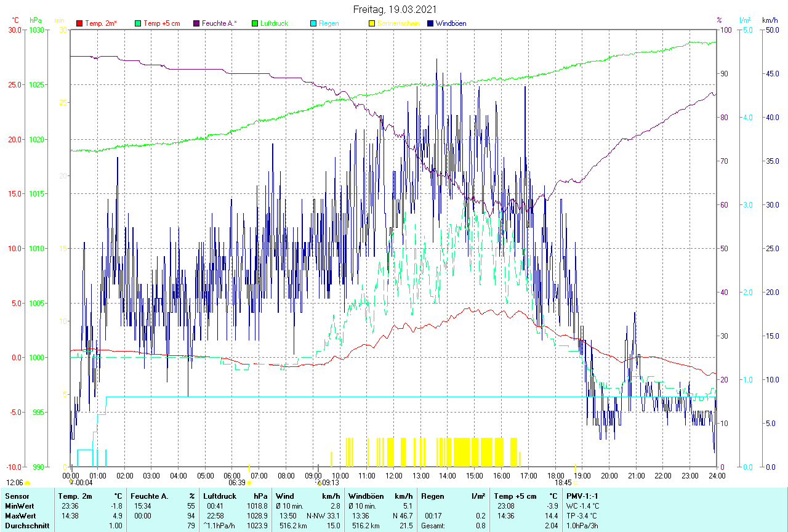Click the °C axis unit label at top left
Viewport: 788px width, 532px height.
tap(15, 20)
